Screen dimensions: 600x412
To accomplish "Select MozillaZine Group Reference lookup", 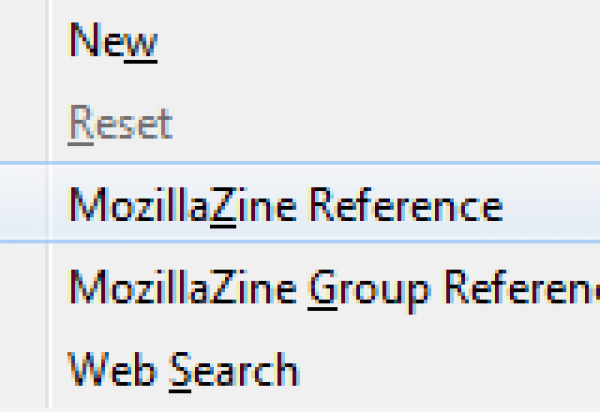I will 330,288.
